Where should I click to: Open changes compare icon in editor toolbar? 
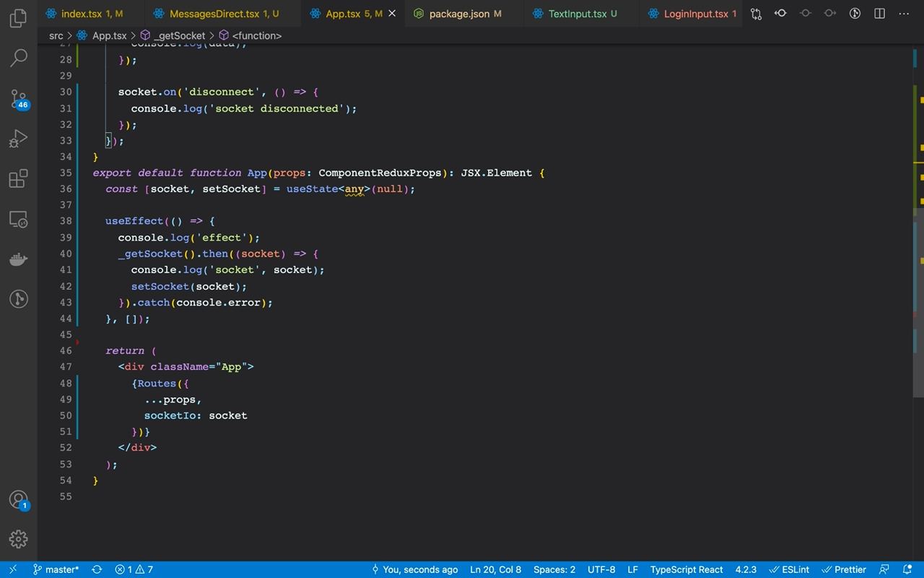(756, 14)
